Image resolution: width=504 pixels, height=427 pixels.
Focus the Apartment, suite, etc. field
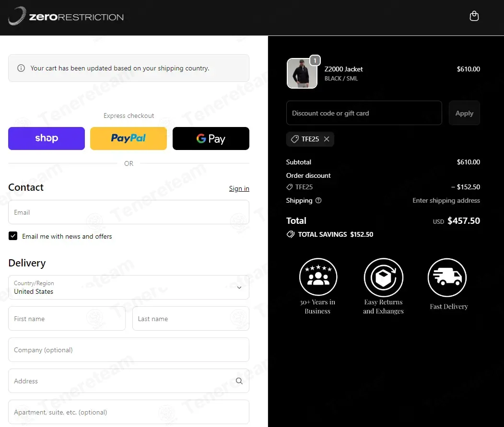coord(129,412)
